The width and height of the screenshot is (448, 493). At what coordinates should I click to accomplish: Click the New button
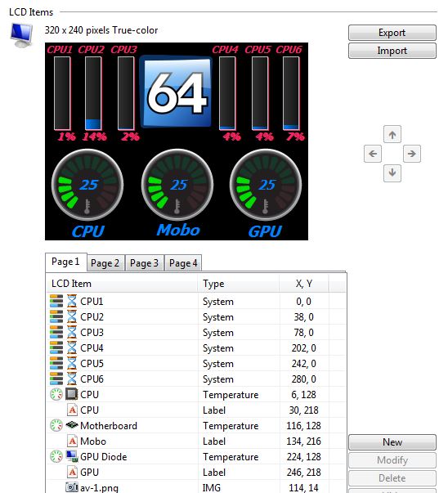click(x=392, y=442)
